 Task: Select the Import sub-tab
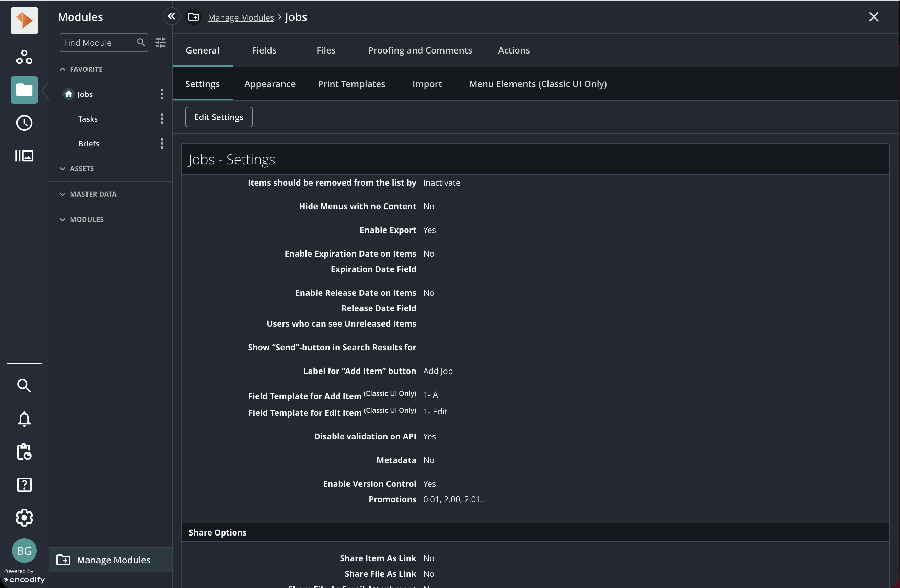427,84
